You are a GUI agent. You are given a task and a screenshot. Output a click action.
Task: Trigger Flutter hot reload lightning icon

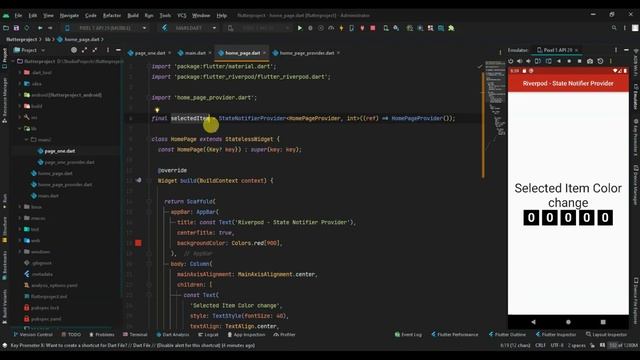coord(341,28)
